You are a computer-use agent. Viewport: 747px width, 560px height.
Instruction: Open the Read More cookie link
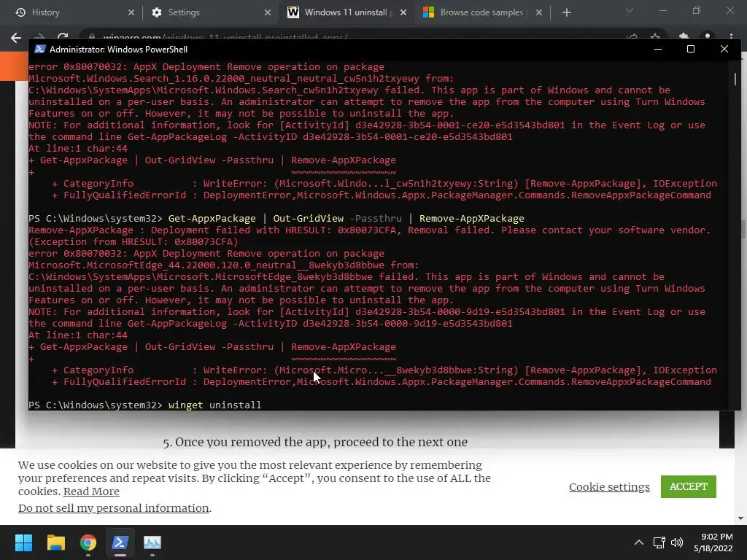pyautogui.click(x=91, y=491)
